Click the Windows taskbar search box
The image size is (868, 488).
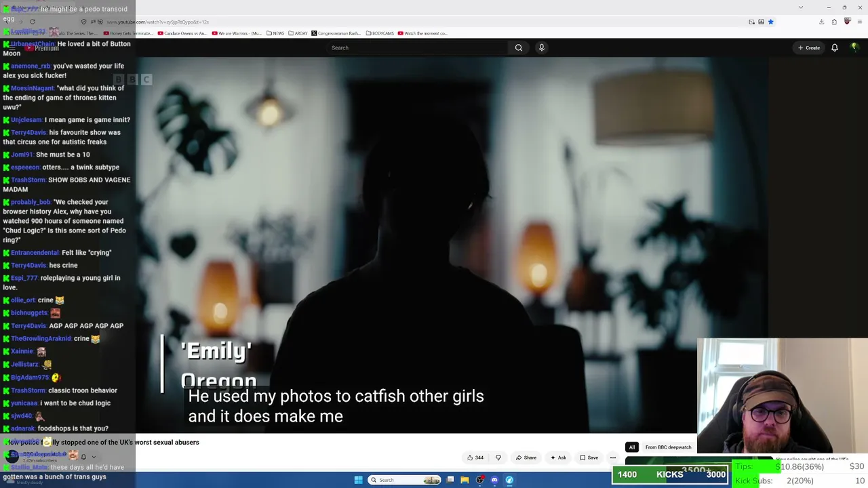tap(405, 480)
